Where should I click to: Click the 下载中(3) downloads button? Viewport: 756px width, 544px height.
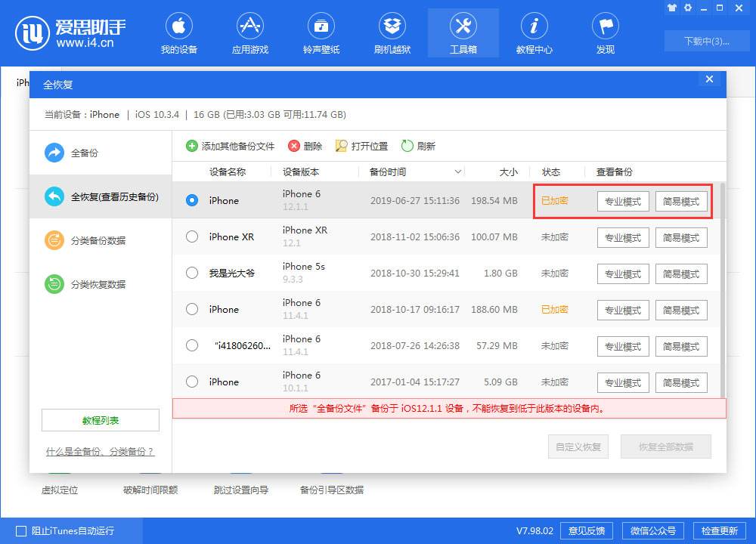click(706, 41)
